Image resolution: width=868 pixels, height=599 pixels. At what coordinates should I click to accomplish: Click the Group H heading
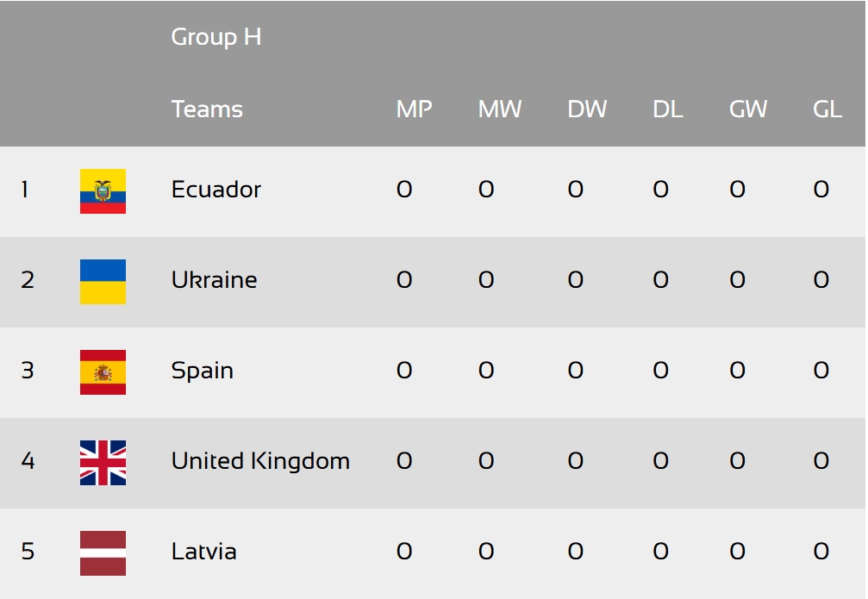pyautogui.click(x=215, y=37)
